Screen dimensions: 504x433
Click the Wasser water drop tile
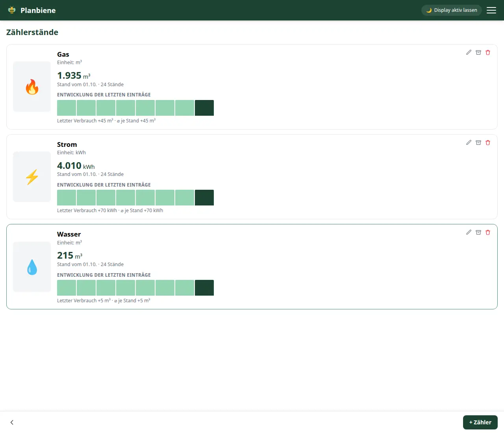[x=32, y=267]
